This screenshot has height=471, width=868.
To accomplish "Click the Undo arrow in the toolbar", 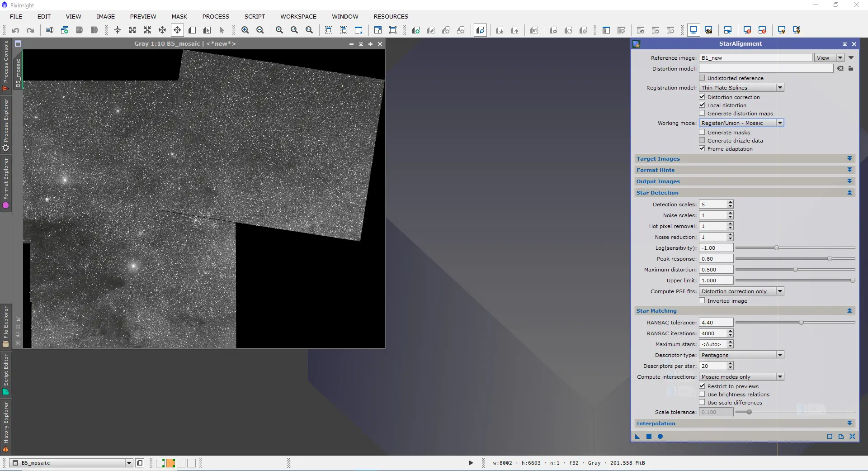I will tap(15, 30).
